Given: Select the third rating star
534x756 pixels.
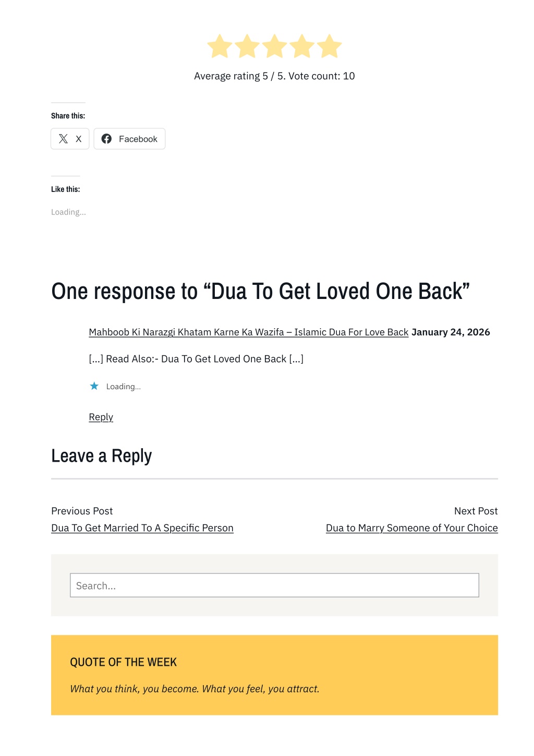Looking at the screenshot, I should click(x=275, y=46).
